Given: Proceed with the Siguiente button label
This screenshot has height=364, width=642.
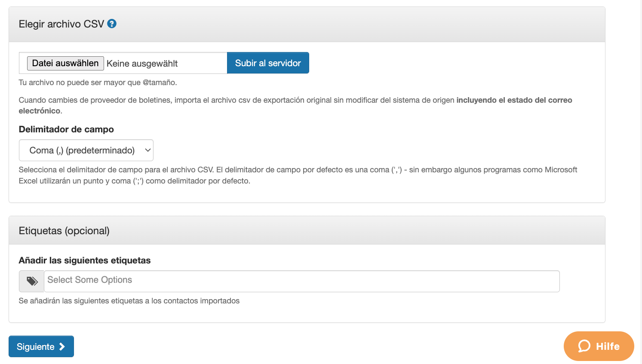Looking at the screenshot, I should click(35, 347).
